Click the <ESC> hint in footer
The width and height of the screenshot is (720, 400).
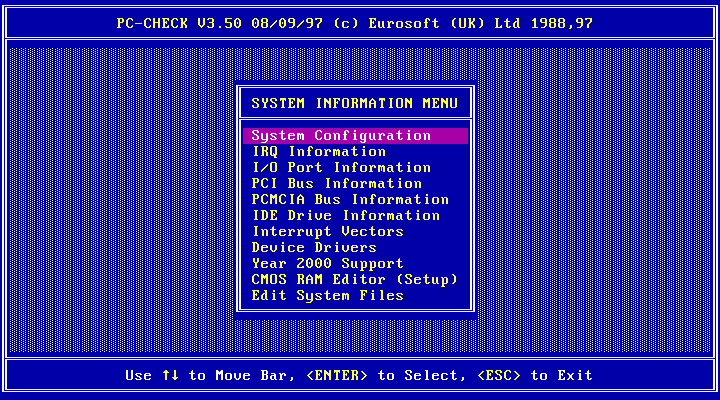coord(499,376)
